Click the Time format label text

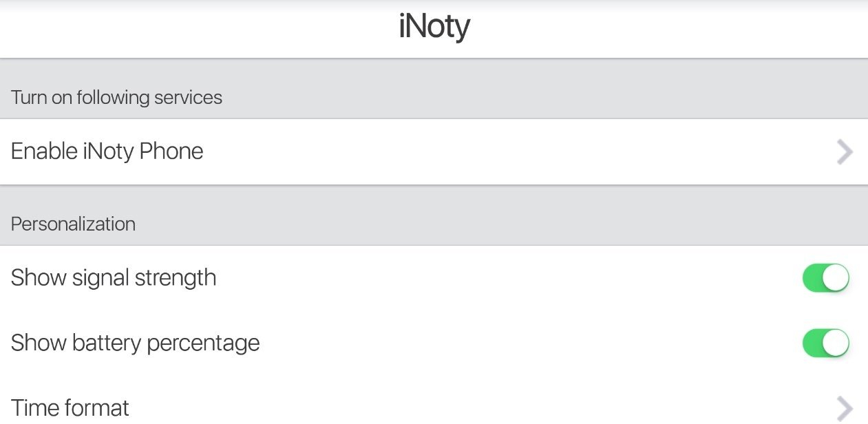click(70, 407)
